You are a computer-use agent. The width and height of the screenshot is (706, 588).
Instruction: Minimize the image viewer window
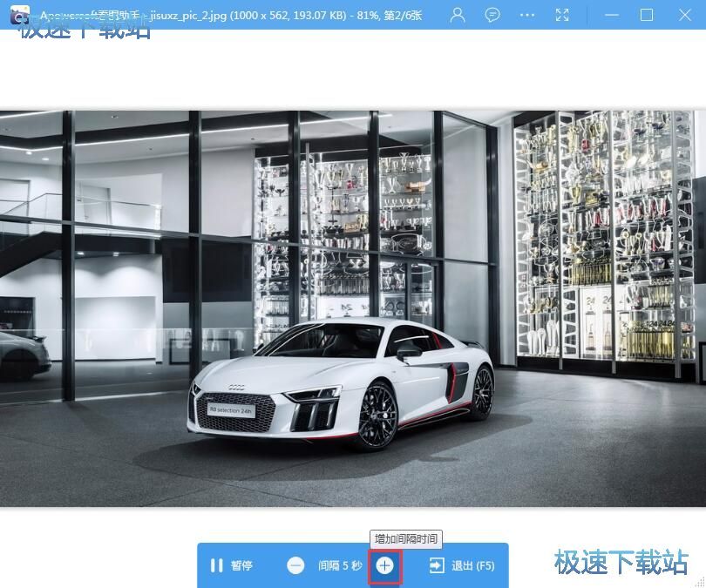[x=612, y=16]
